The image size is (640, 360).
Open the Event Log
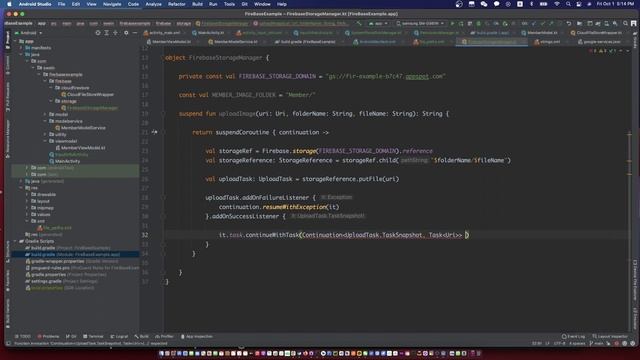(573, 337)
